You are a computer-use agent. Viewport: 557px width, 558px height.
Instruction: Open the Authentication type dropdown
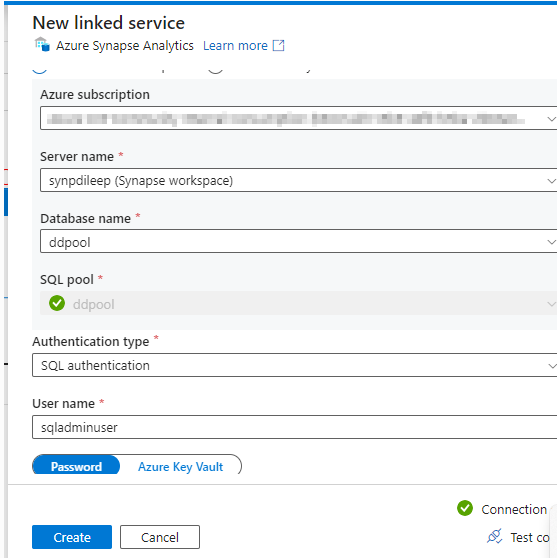pos(294,365)
